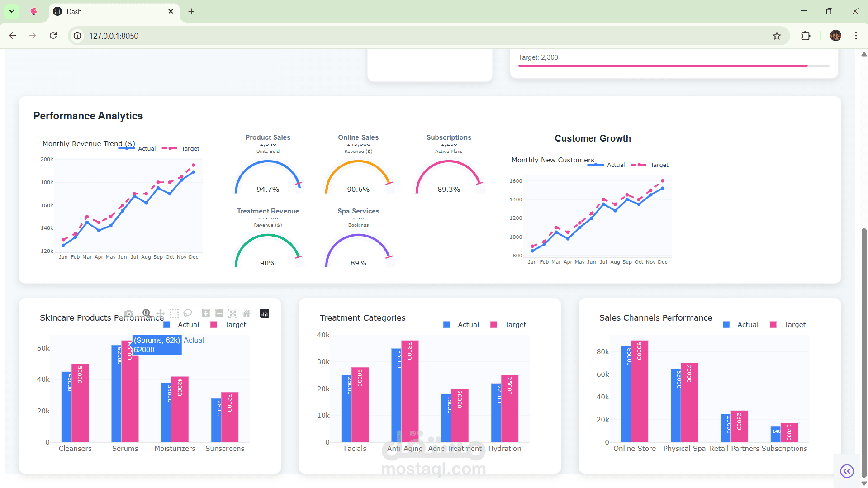Reset axes with the home icon
Viewport: 868px width, 488px height.
tap(247, 313)
